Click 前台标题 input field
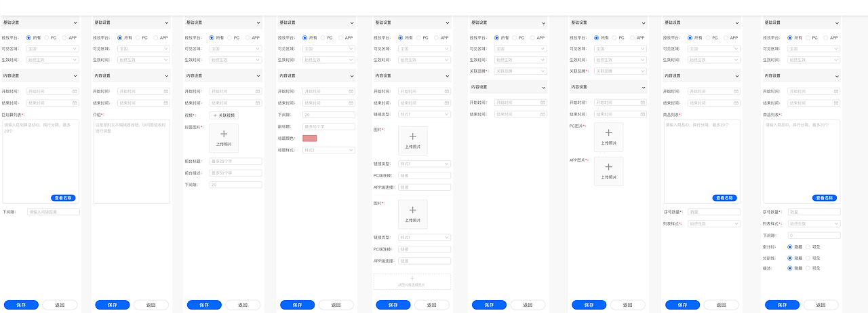This screenshot has height=313, width=868. [235, 162]
